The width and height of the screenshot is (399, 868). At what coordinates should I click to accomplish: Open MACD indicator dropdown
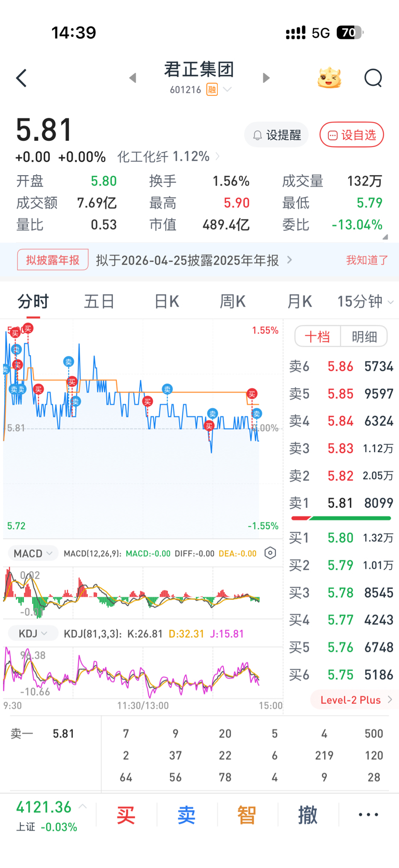tap(33, 554)
